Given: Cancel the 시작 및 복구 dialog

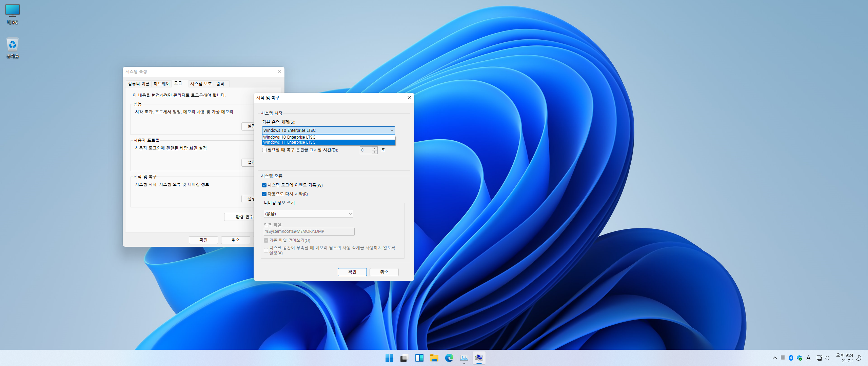Looking at the screenshot, I should [384, 272].
